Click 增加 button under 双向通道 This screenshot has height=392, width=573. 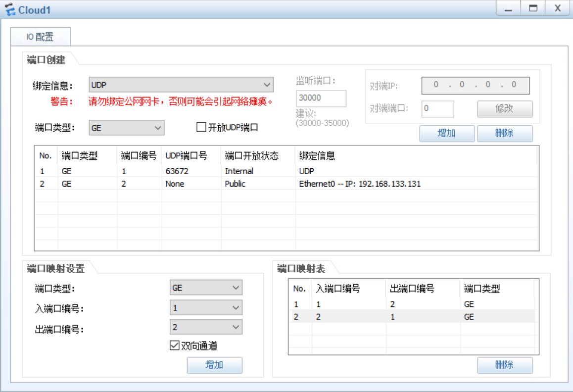tap(214, 365)
